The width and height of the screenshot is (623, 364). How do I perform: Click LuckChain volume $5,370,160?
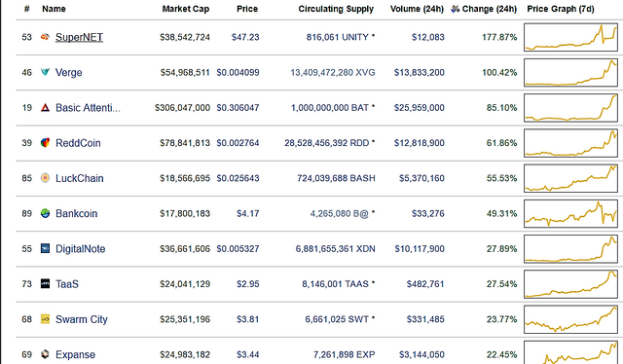(421, 178)
